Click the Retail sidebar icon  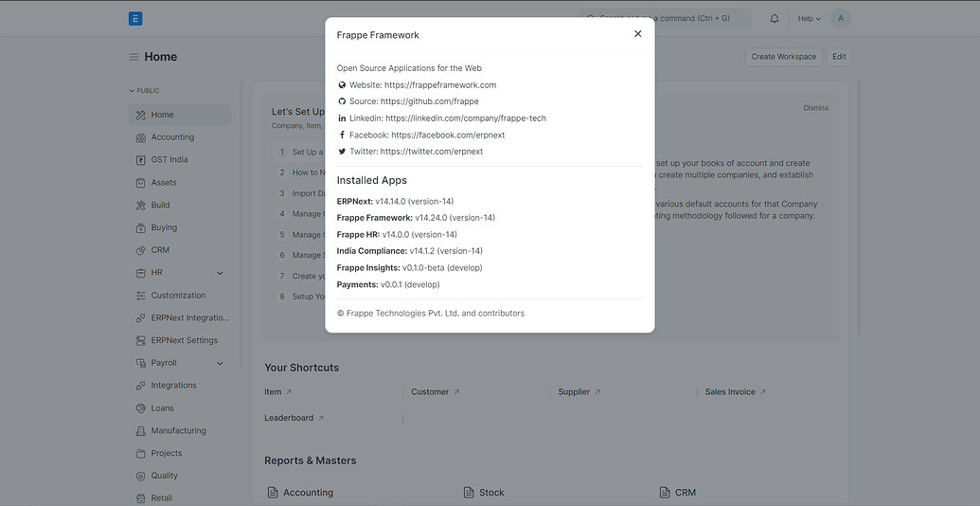(x=141, y=497)
